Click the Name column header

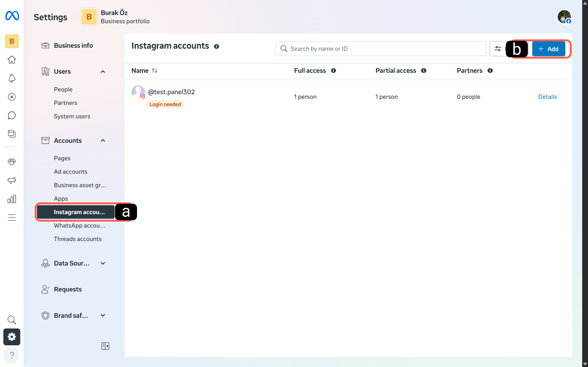pos(140,70)
